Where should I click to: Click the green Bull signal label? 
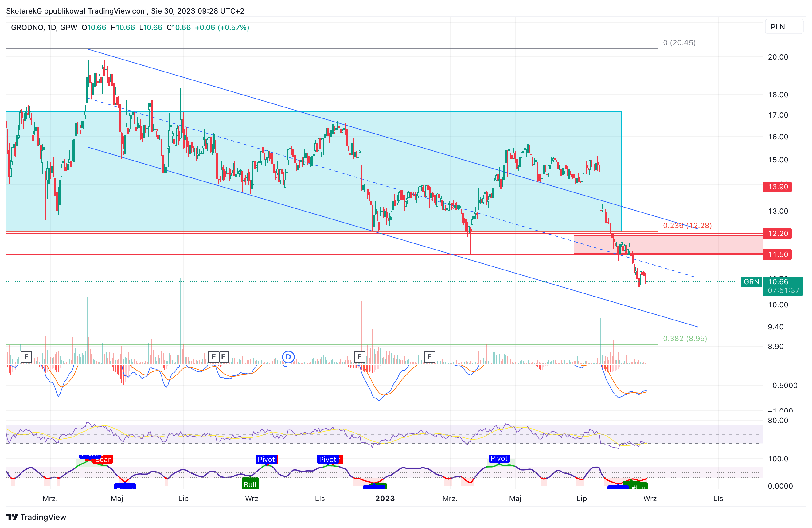[250, 484]
